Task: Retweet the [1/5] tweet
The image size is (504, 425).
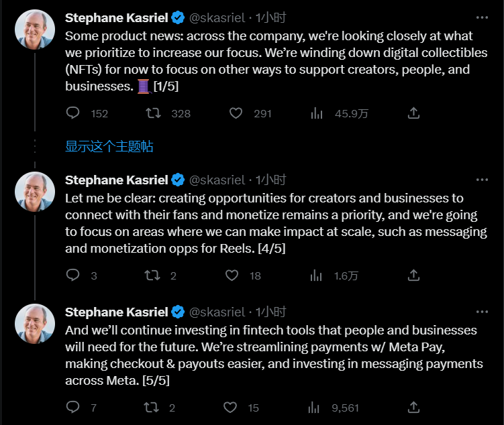Action: 153,113
